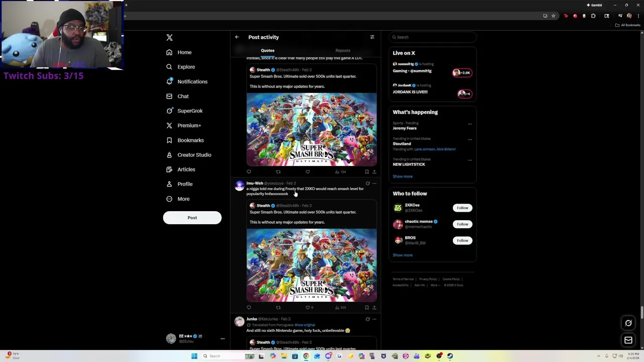
Task: Open the account switcher menu dots
Action: click(222, 339)
